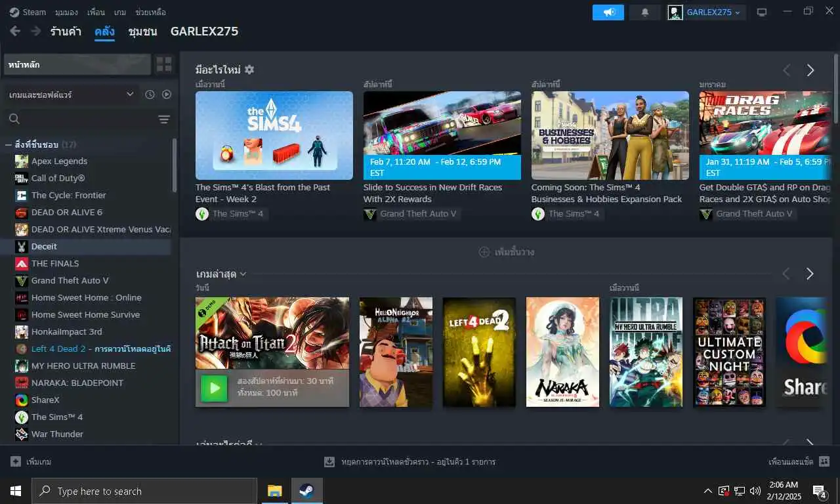Open Ultimate Custom Night cover
The height and width of the screenshot is (504, 840).
click(x=729, y=352)
